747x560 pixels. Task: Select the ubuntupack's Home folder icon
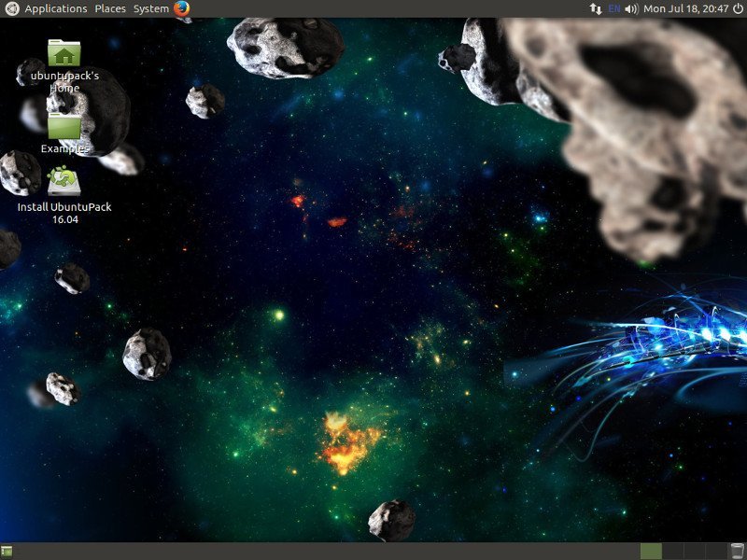coord(64,52)
